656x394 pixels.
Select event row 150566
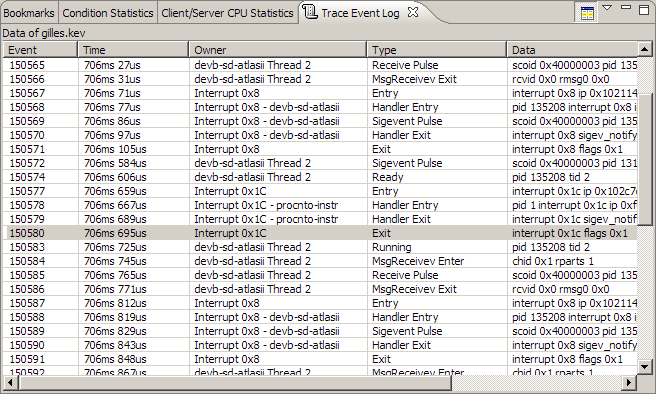point(320,79)
